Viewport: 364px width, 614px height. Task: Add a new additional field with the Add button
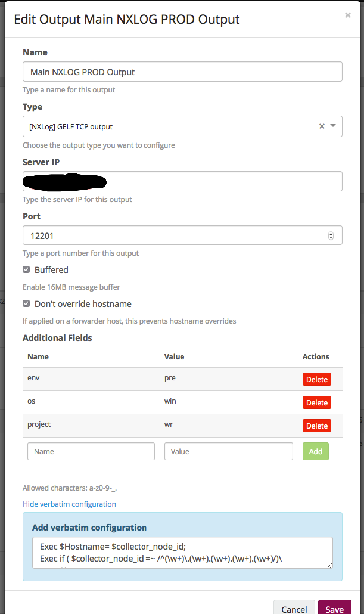(315, 451)
